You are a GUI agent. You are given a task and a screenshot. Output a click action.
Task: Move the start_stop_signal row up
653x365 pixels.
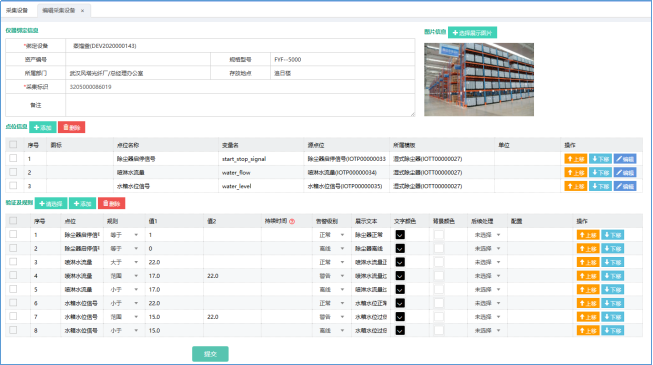(576, 159)
